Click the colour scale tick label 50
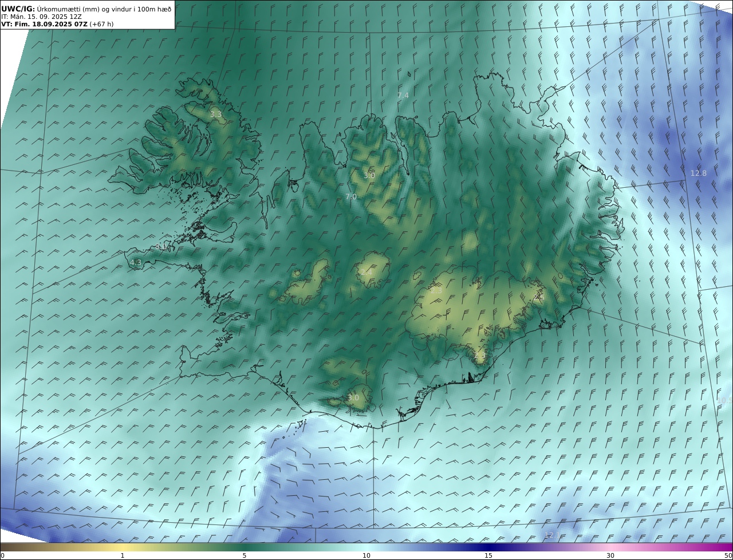Image resolution: width=733 pixels, height=560 pixels. click(x=728, y=555)
